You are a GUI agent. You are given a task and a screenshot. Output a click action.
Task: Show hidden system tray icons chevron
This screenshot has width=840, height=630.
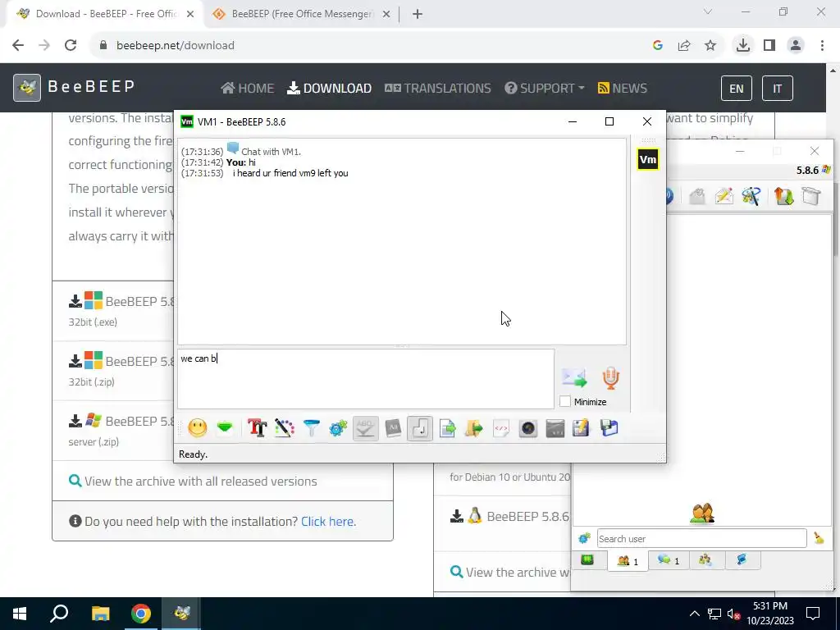click(x=694, y=614)
